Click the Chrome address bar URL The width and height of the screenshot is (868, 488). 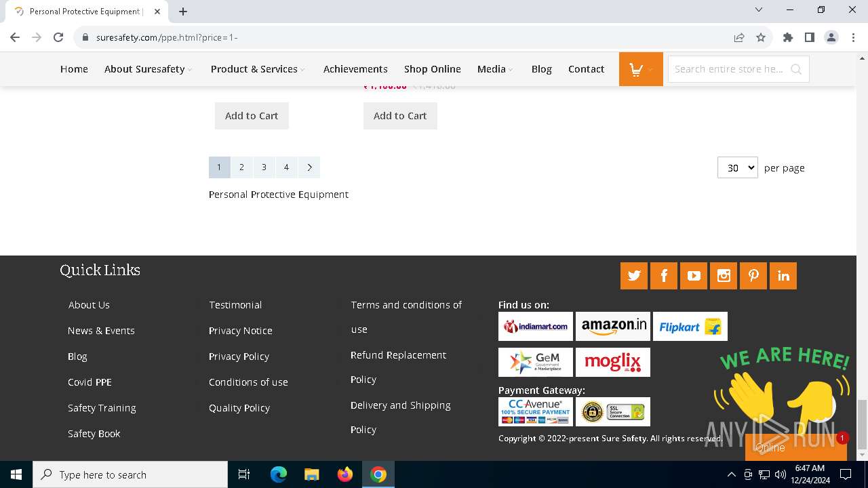(167, 37)
